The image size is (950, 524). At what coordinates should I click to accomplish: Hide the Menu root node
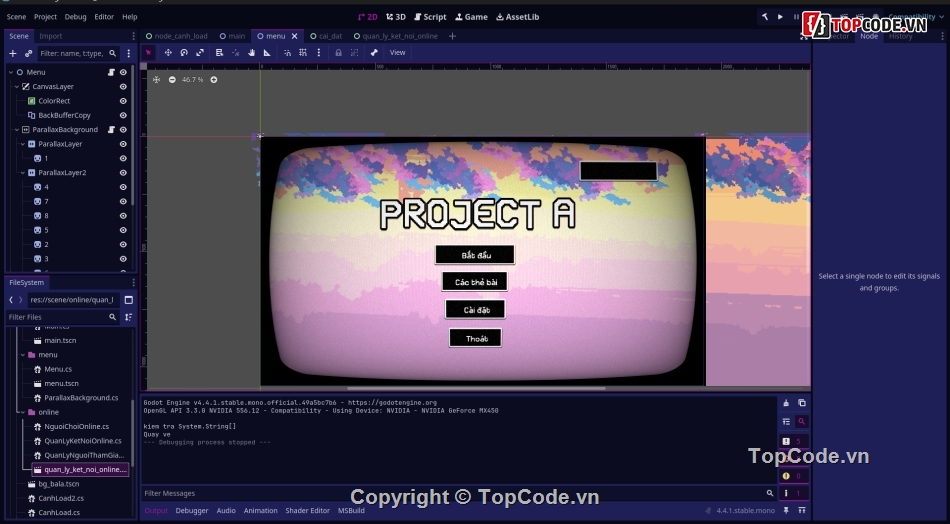[x=123, y=72]
